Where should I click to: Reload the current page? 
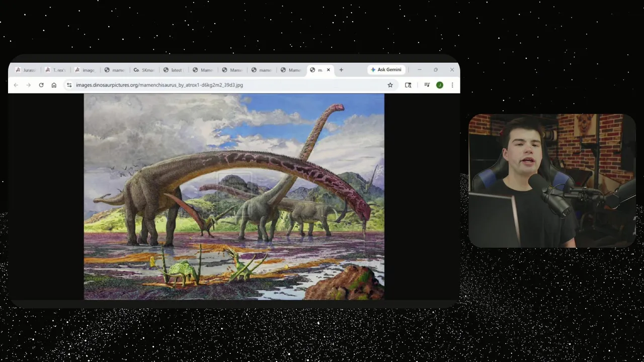[41, 85]
